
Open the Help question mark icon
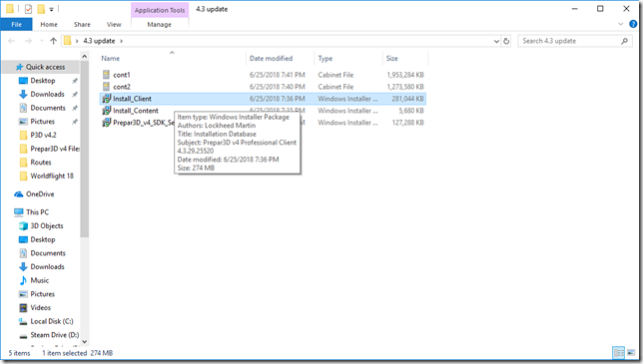(x=633, y=24)
